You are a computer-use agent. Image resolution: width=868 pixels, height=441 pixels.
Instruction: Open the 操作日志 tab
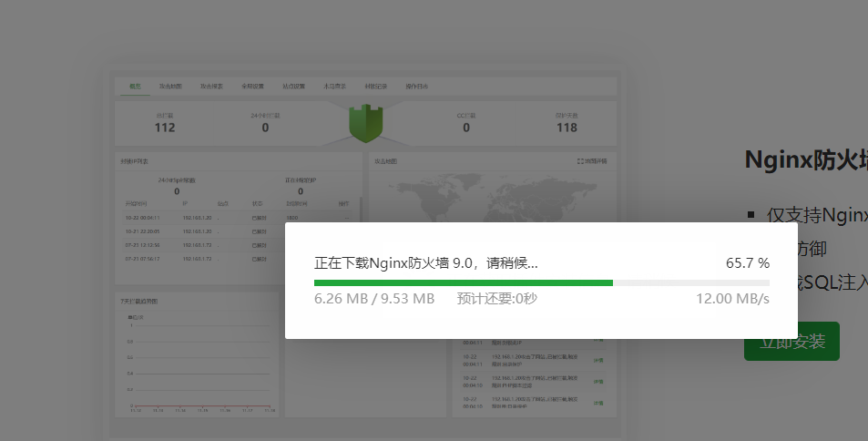coord(417,87)
